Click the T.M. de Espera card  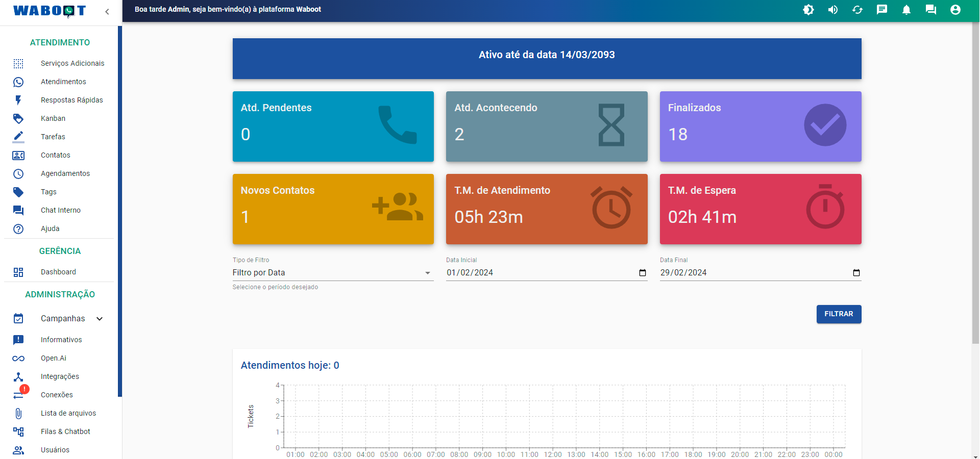761,209
